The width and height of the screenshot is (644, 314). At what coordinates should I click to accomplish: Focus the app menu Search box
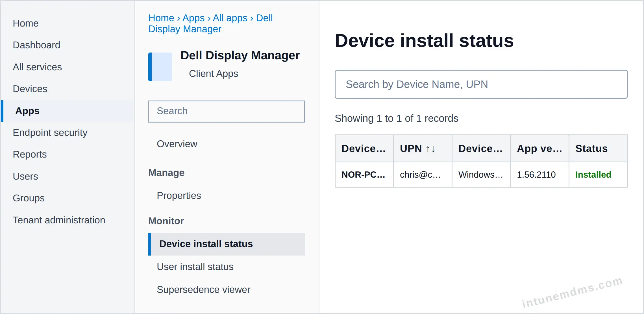click(227, 111)
